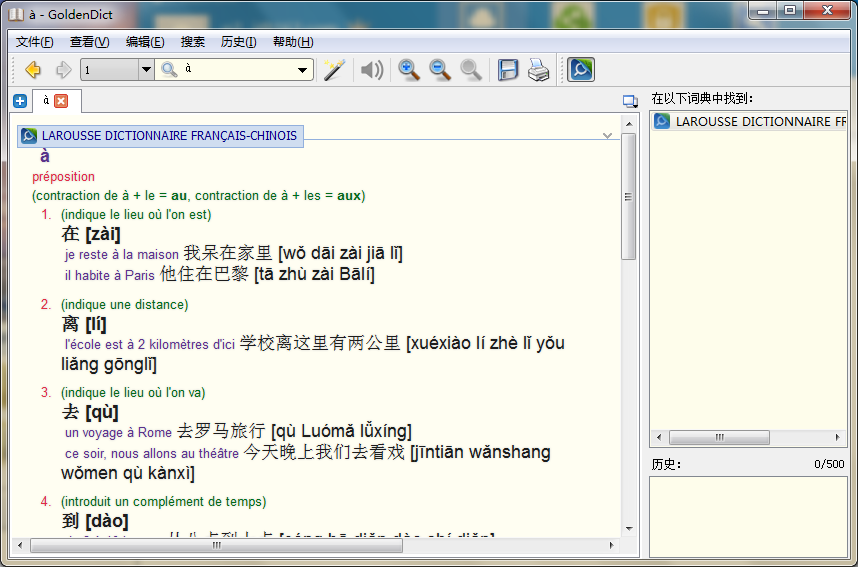The image size is (858, 567).
Task: Click the translation 离 [lí]
Action: click(x=84, y=324)
